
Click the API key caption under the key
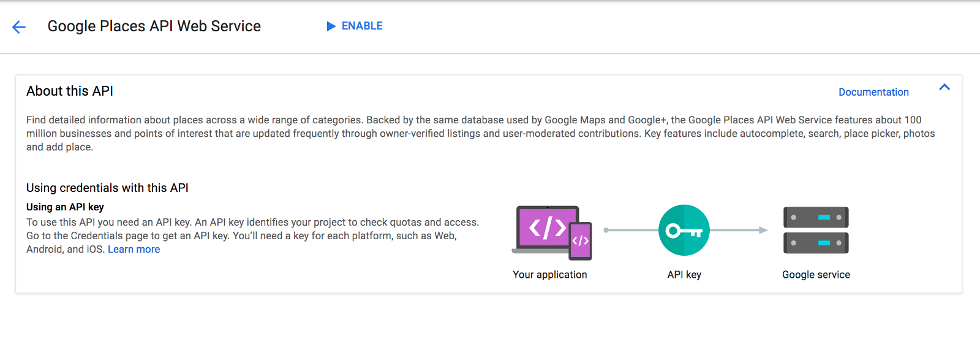tap(684, 275)
